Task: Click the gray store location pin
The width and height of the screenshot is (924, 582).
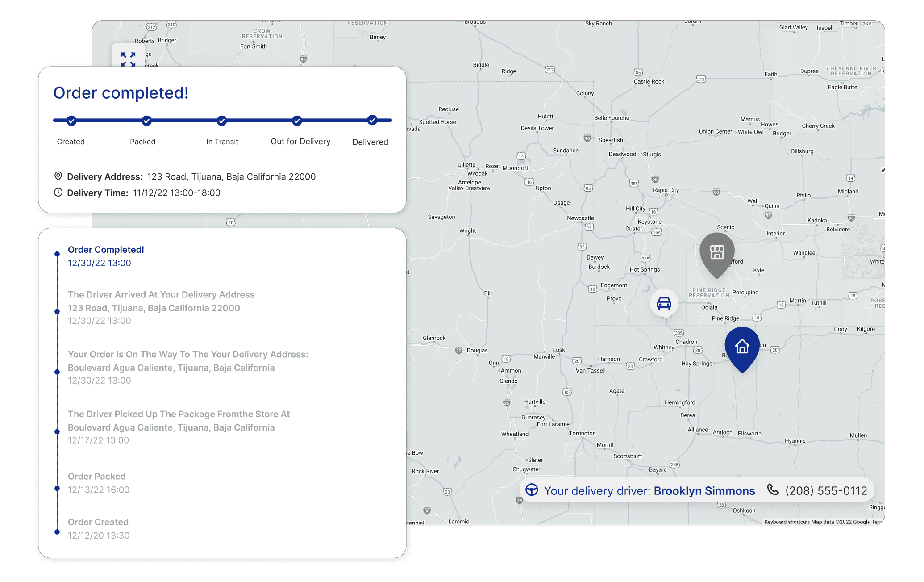Action: 717,255
